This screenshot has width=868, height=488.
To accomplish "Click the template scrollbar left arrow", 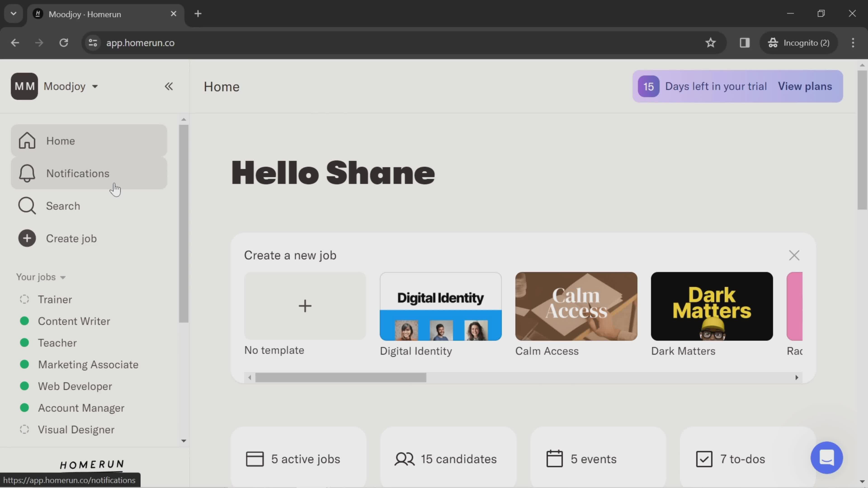I will pyautogui.click(x=250, y=378).
